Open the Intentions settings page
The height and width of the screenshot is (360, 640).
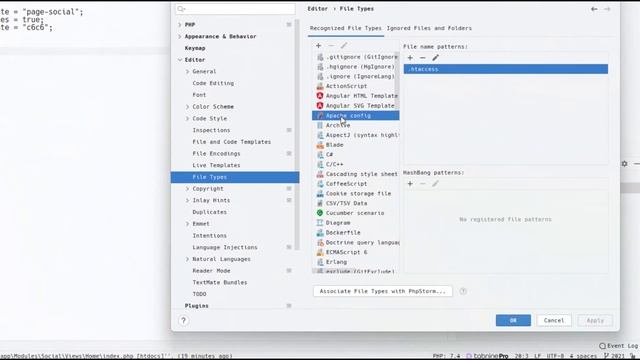(209, 236)
